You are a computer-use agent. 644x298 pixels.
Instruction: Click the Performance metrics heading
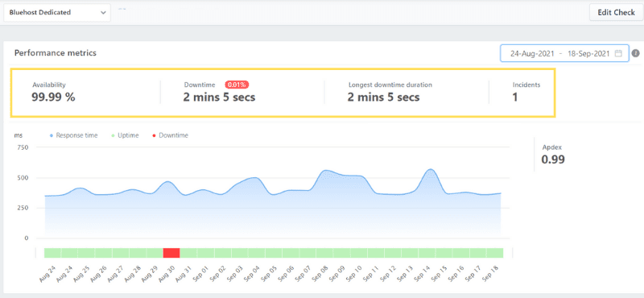pos(56,53)
